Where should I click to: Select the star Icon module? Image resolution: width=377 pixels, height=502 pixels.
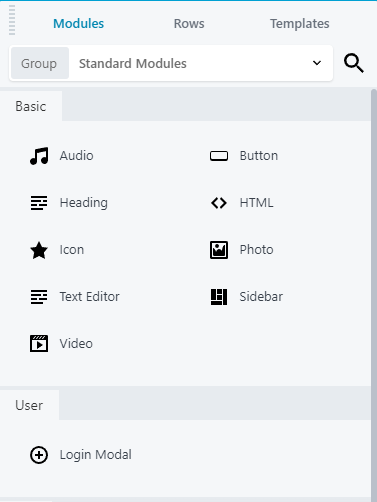click(x=39, y=250)
